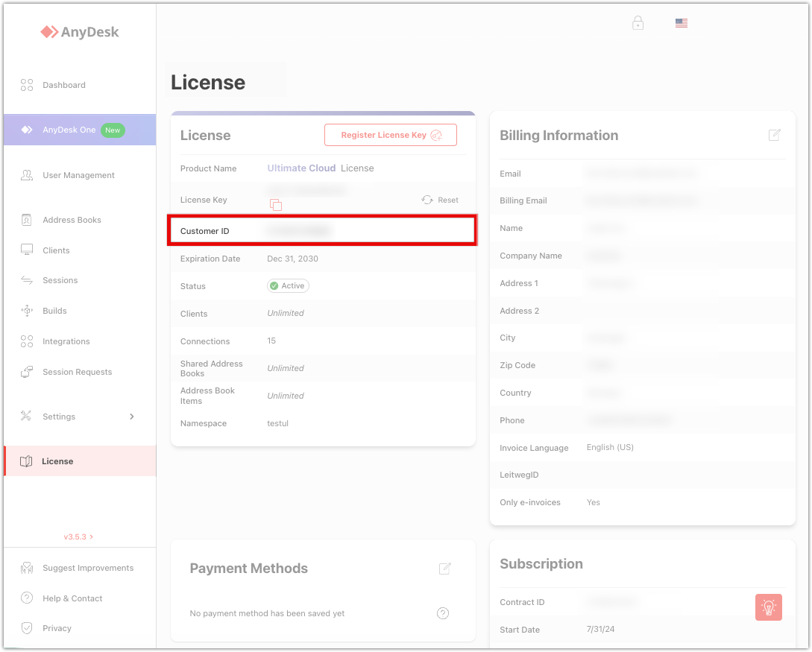Viewport: 812px width, 652px height.
Task: Click the Contract ID label
Action: click(522, 602)
